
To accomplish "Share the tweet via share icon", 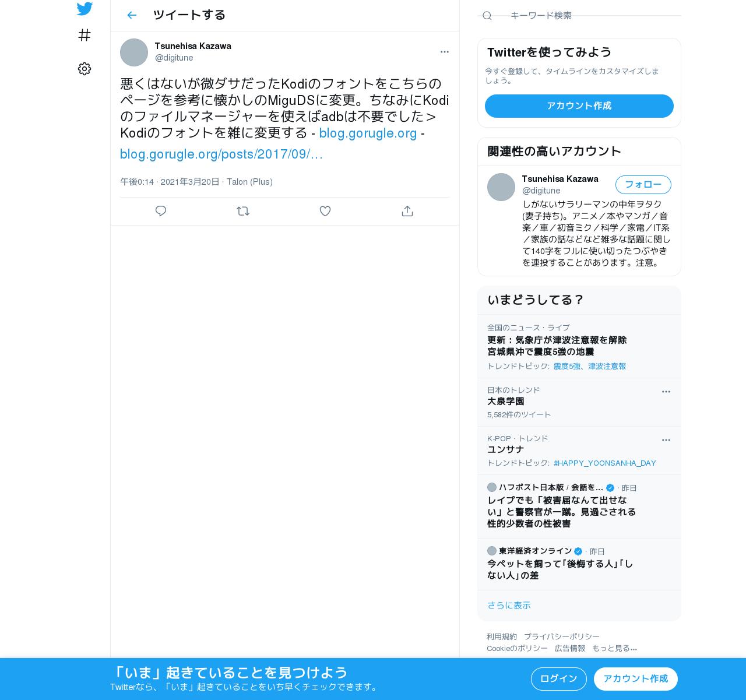I will [x=407, y=211].
